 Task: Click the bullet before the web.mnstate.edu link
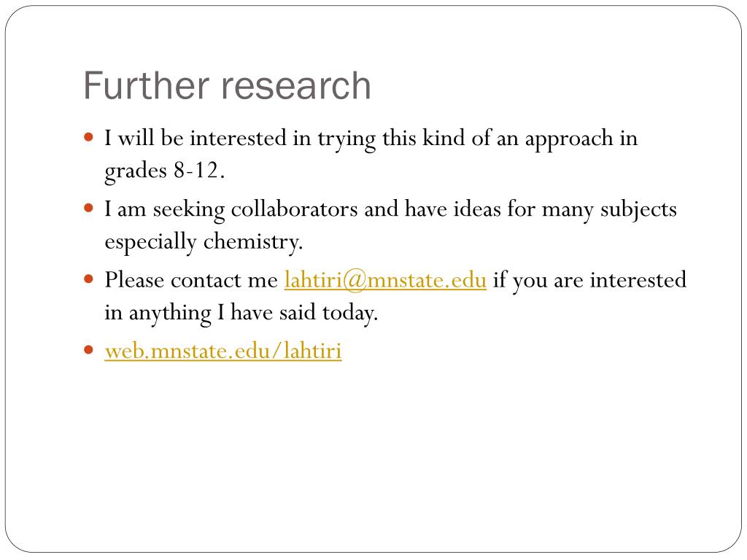[88, 351]
